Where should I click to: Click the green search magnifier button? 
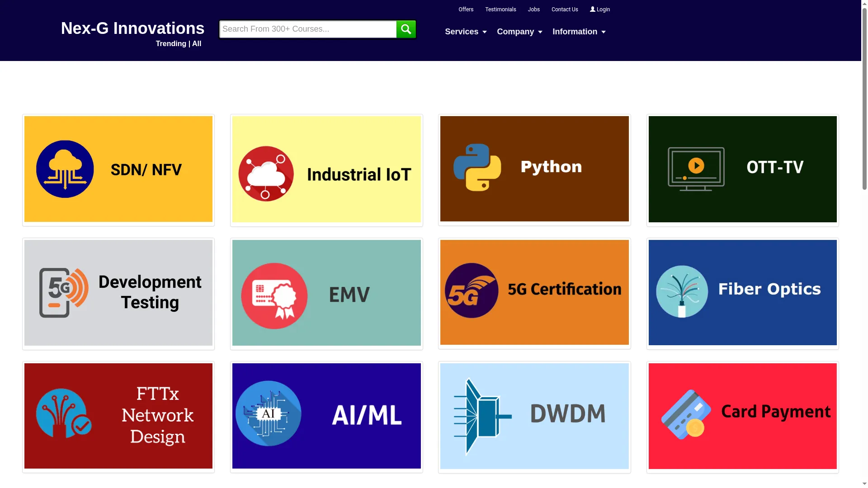click(x=406, y=29)
